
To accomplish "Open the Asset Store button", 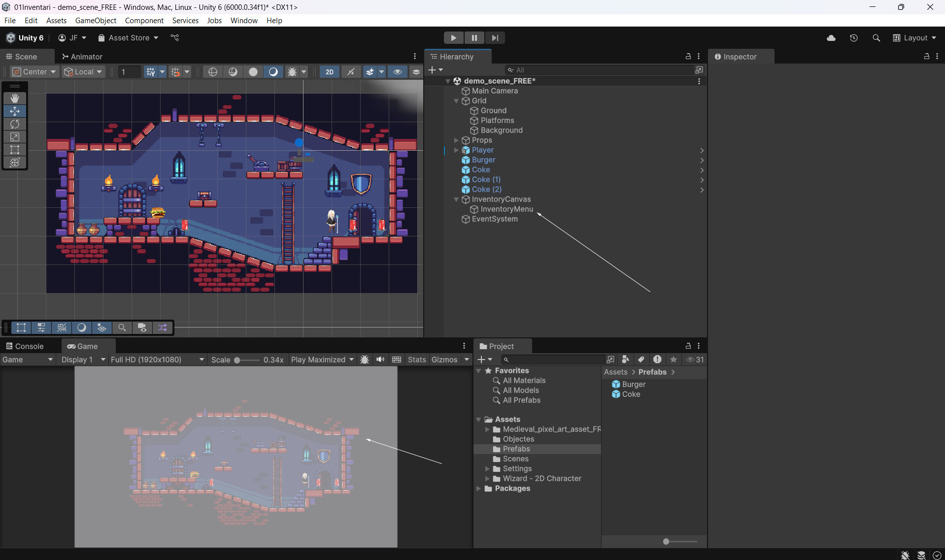I will coord(128,38).
